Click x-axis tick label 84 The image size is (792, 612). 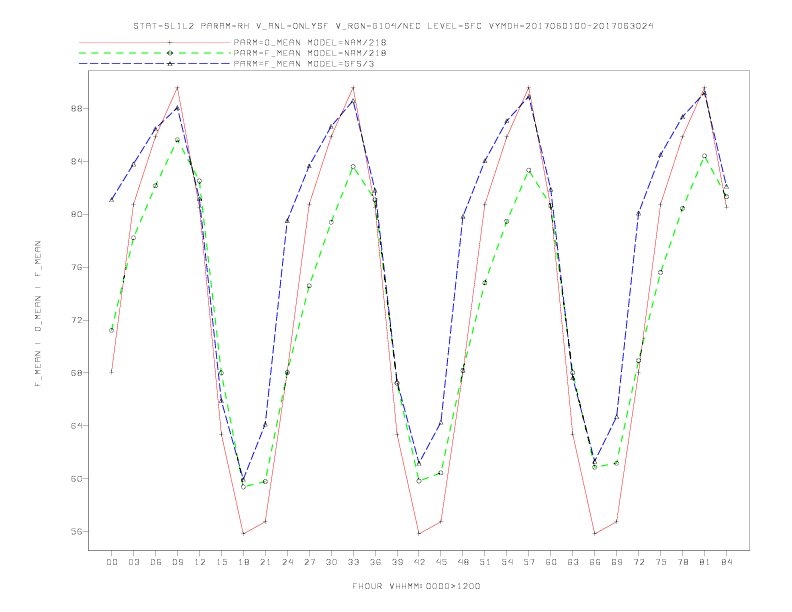726,562
